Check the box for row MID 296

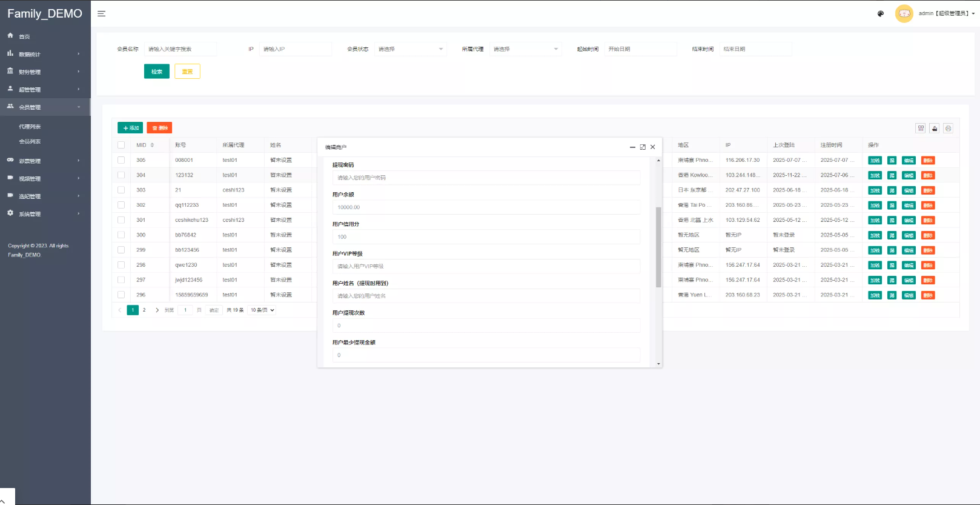(x=121, y=295)
